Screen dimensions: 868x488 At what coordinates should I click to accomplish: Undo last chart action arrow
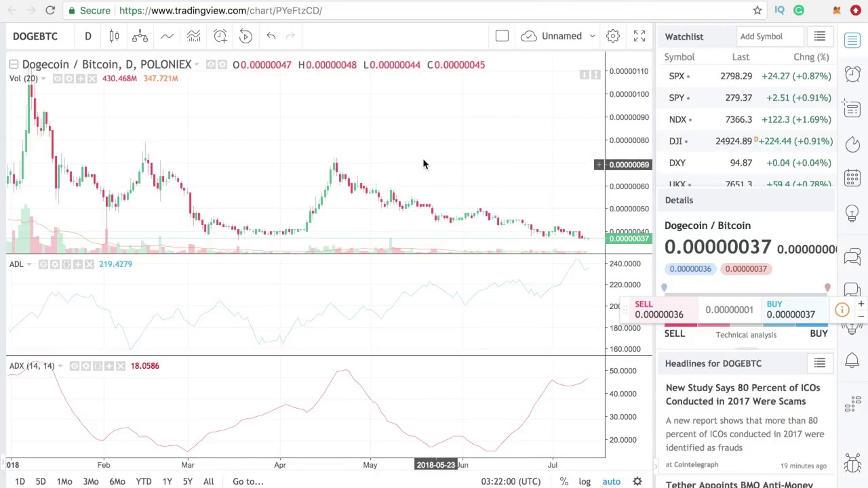(271, 36)
